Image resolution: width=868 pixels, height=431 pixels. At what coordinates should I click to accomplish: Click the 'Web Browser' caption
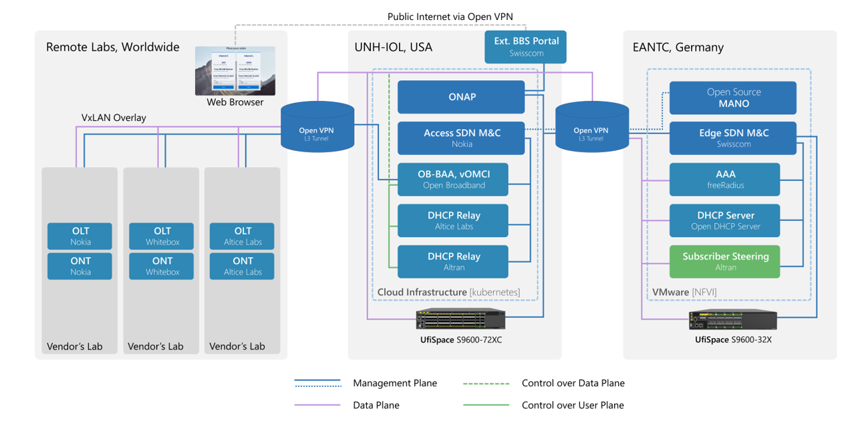pyautogui.click(x=235, y=102)
